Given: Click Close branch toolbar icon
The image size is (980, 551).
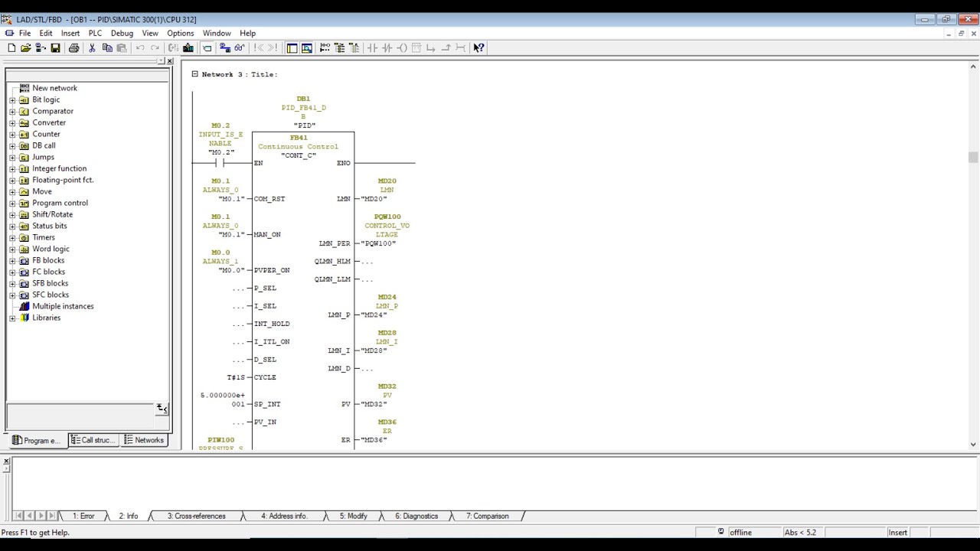Looking at the screenshot, I should [446, 47].
